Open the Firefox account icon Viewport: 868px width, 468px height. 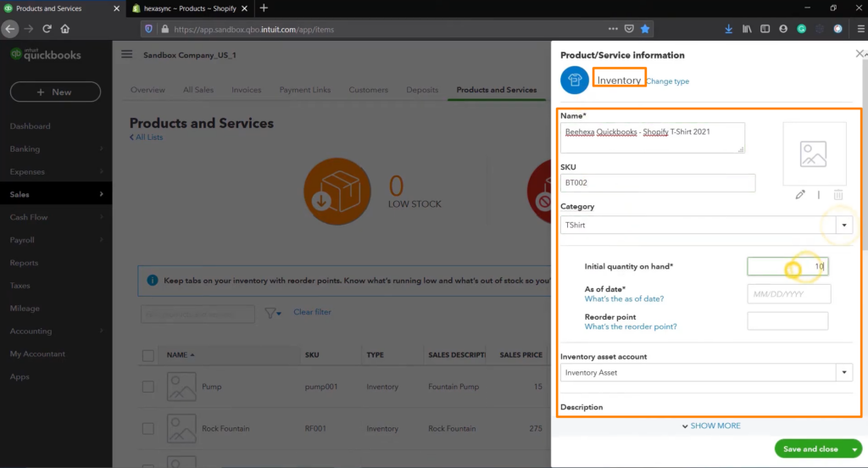783,29
